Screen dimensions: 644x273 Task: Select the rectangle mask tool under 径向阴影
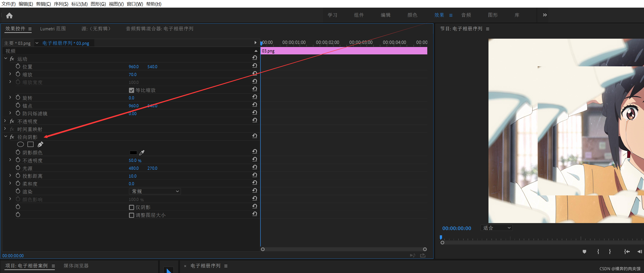pos(31,144)
